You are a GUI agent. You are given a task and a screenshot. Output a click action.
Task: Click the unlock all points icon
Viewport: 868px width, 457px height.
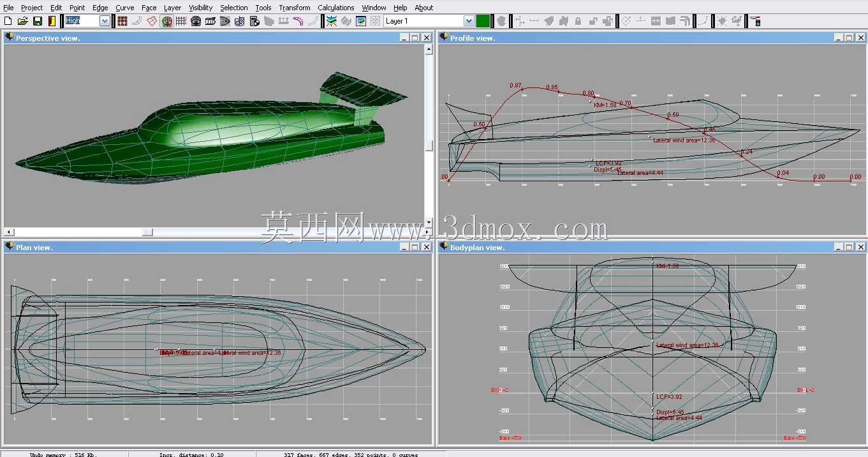(607, 21)
